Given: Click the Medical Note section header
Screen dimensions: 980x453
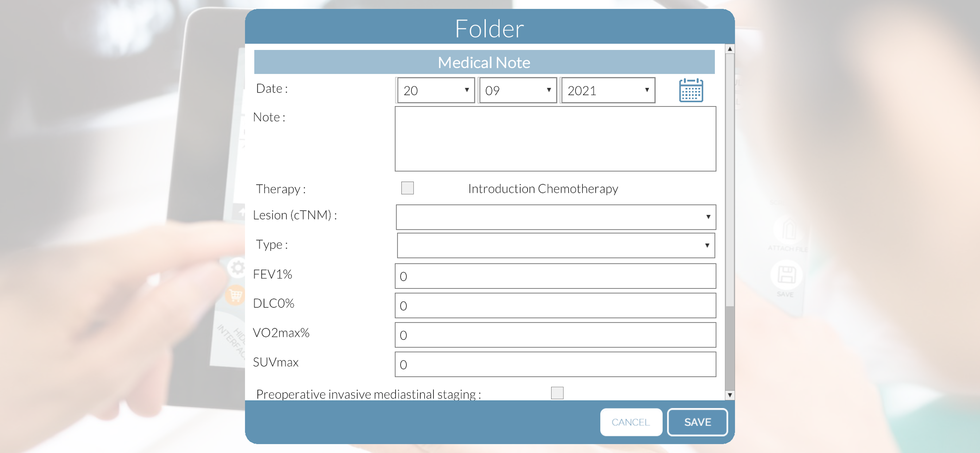Looking at the screenshot, I should pyautogui.click(x=484, y=62).
